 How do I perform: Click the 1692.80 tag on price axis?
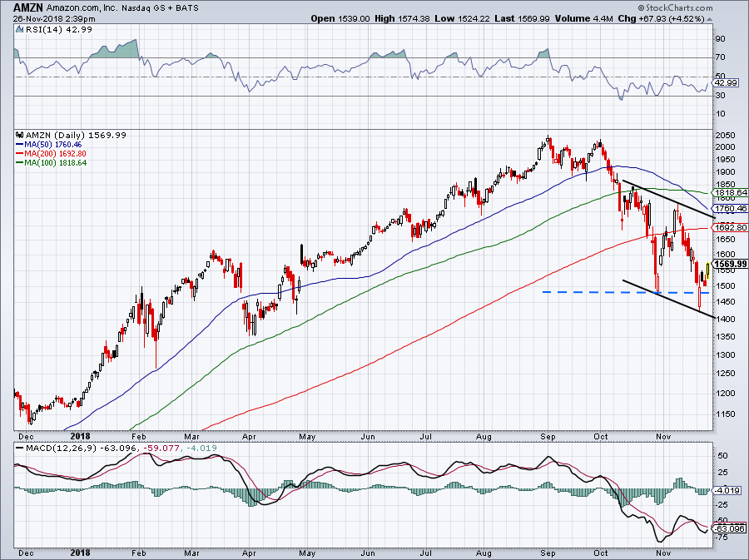(730, 228)
